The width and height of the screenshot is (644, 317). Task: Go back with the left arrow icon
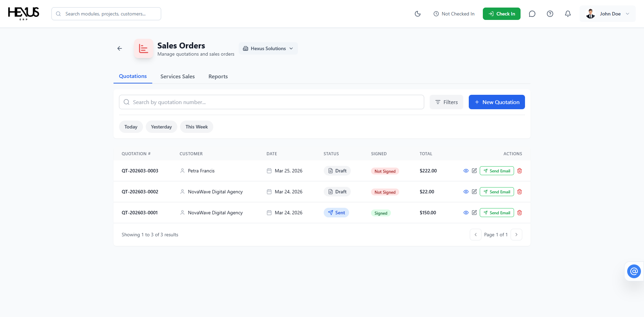click(120, 48)
